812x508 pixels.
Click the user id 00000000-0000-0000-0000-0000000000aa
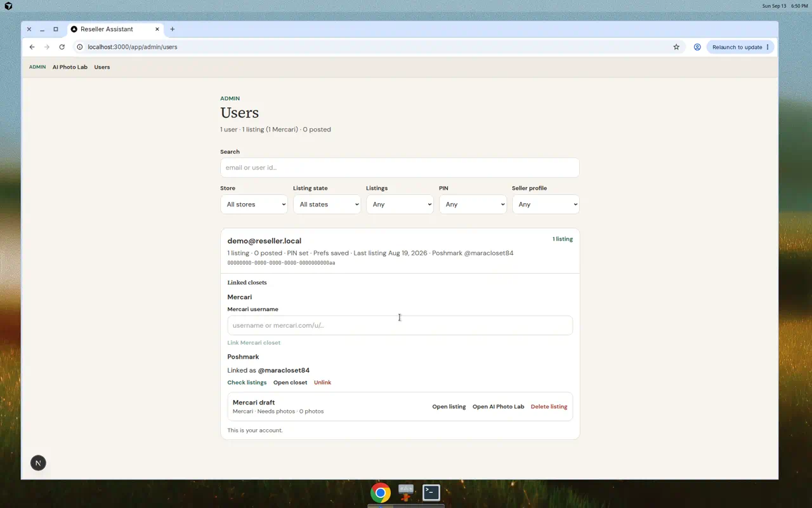281,263
